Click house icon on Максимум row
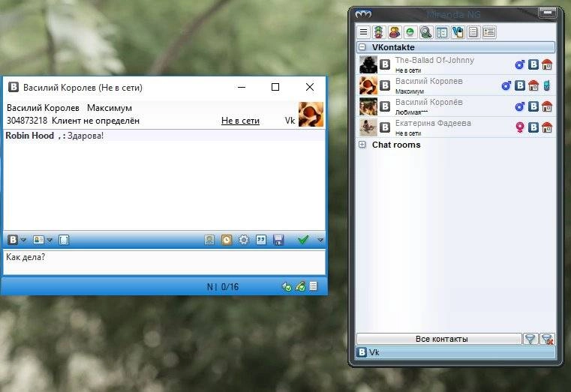Image resolution: width=571 pixels, height=392 pixels. click(533, 85)
